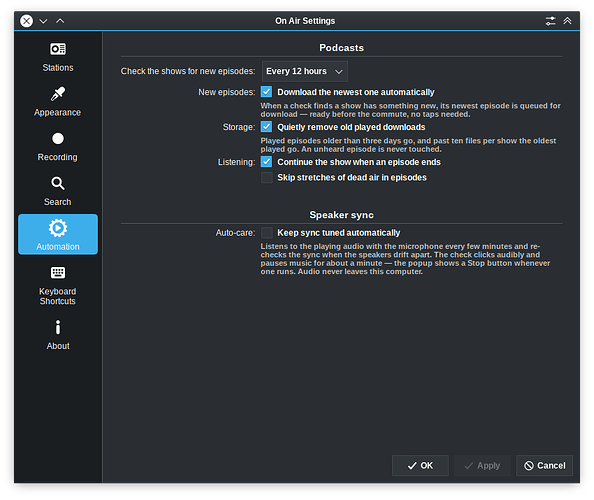Click the Cancel button
594x500 pixels.
click(544, 466)
